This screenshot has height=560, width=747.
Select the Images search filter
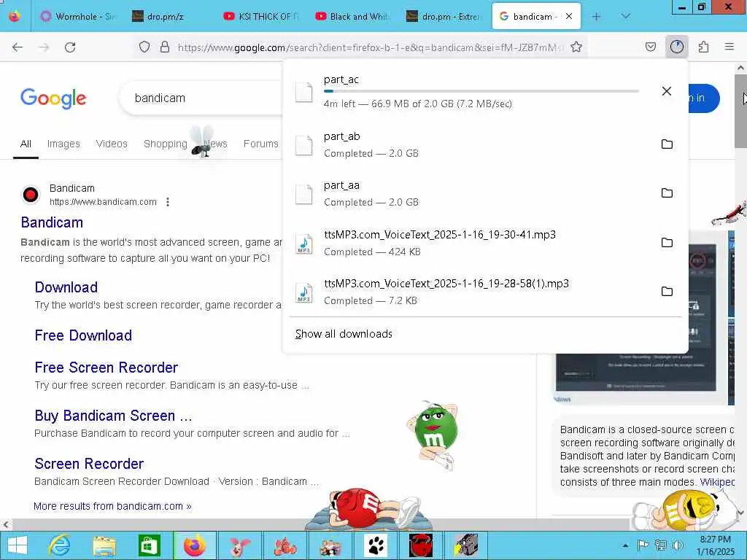click(x=63, y=144)
